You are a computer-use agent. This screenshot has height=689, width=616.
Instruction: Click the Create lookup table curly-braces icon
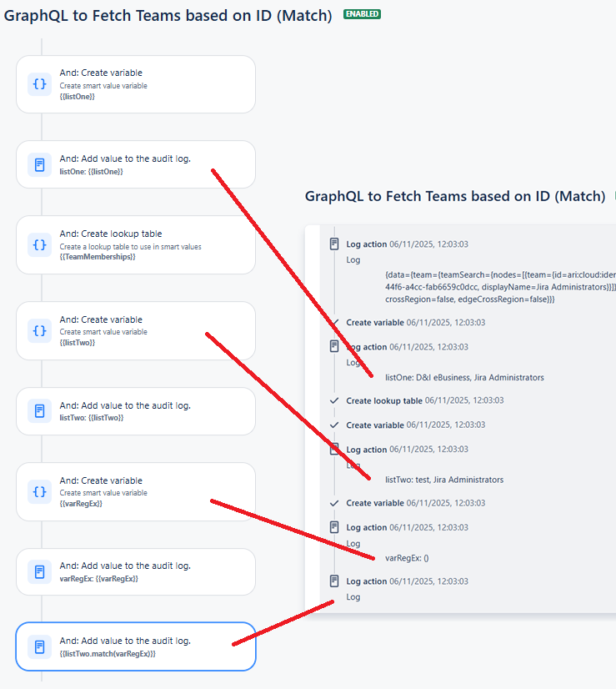(39, 244)
